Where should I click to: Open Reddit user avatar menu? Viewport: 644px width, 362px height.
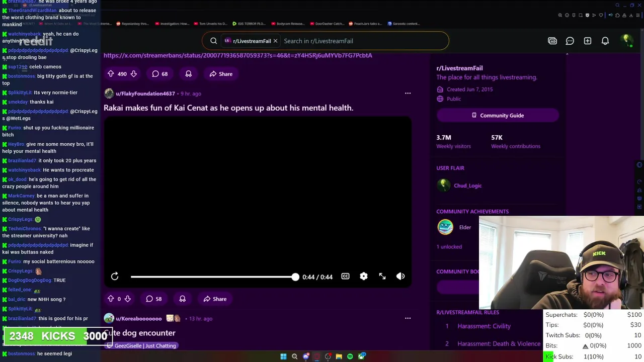tap(626, 40)
